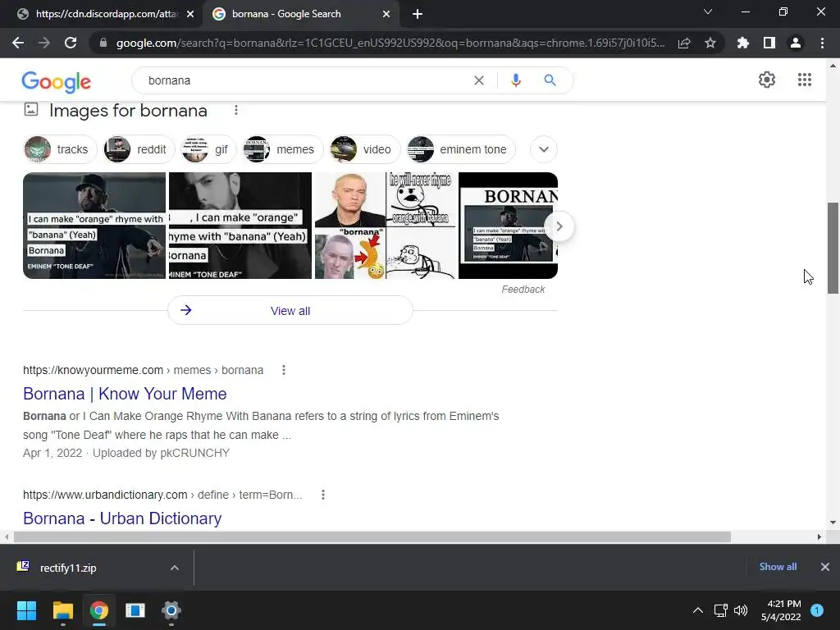Show all downloads
The width and height of the screenshot is (840, 630).
[x=778, y=567]
